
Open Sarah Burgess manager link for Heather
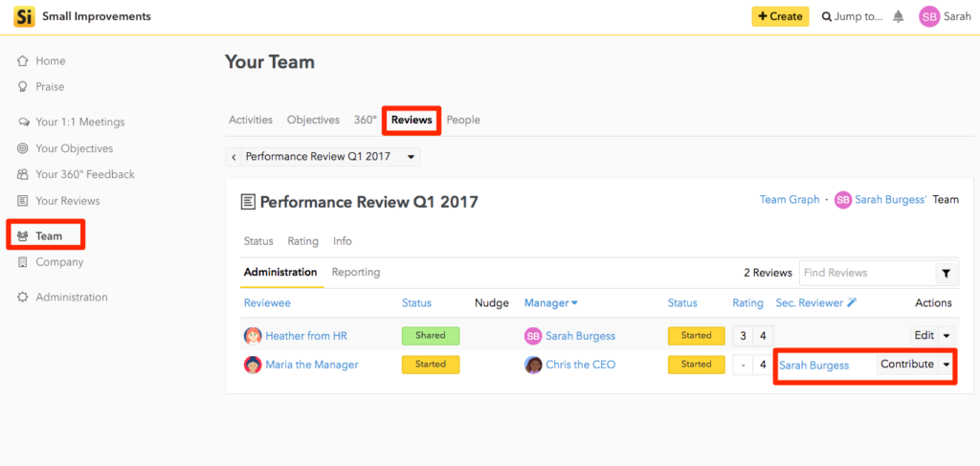pyautogui.click(x=581, y=336)
